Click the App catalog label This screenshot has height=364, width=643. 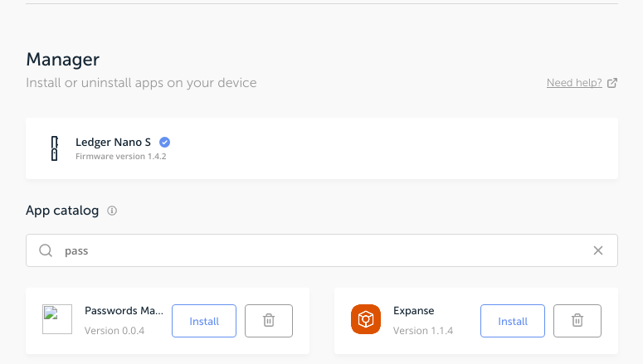pos(62,211)
